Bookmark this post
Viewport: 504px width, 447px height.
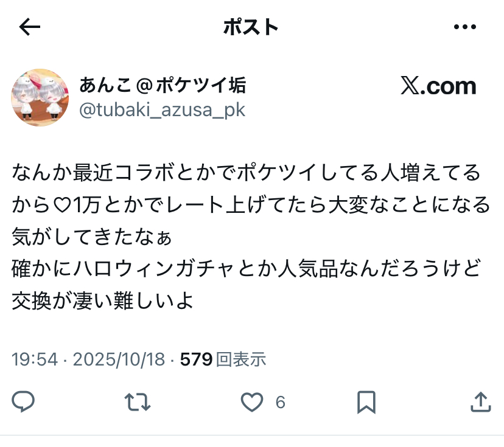366,402
